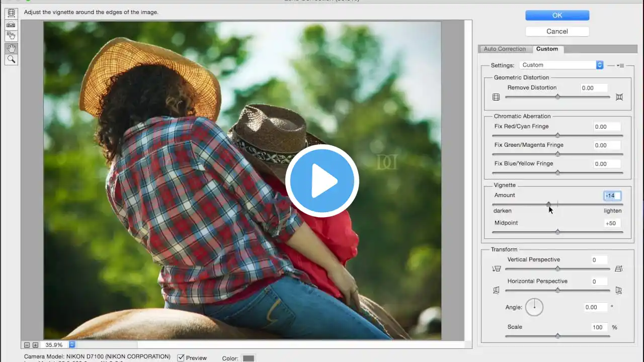Toggle the Preview checkbox
Image resolution: width=644 pixels, height=362 pixels.
point(181,358)
